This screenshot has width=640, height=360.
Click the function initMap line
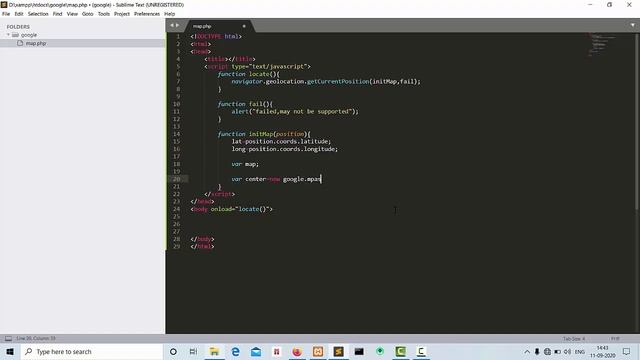pos(264,134)
